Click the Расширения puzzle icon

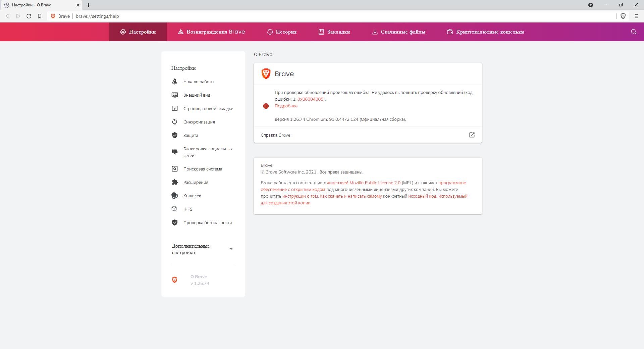(x=174, y=182)
